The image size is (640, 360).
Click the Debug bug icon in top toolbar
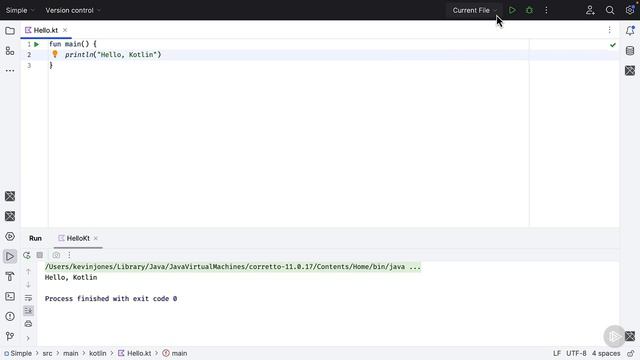point(529,10)
